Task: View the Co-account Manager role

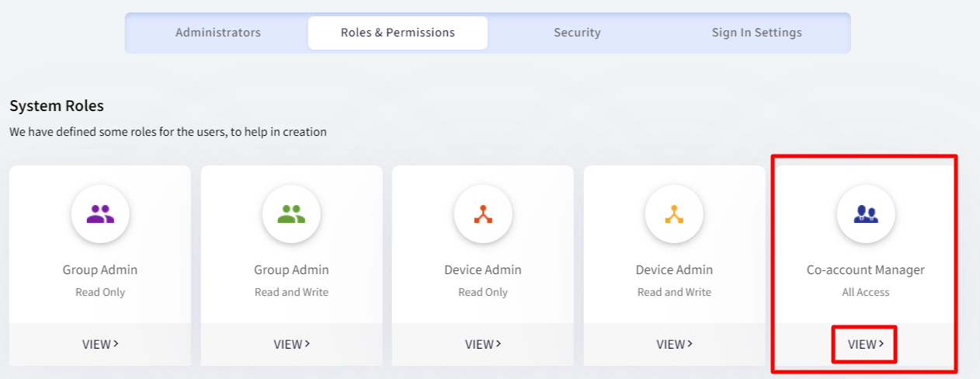Action: [x=866, y=344]
